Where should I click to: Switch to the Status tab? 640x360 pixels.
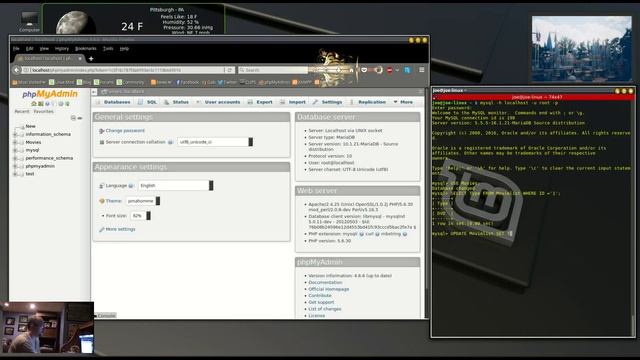tap(177, 102)
